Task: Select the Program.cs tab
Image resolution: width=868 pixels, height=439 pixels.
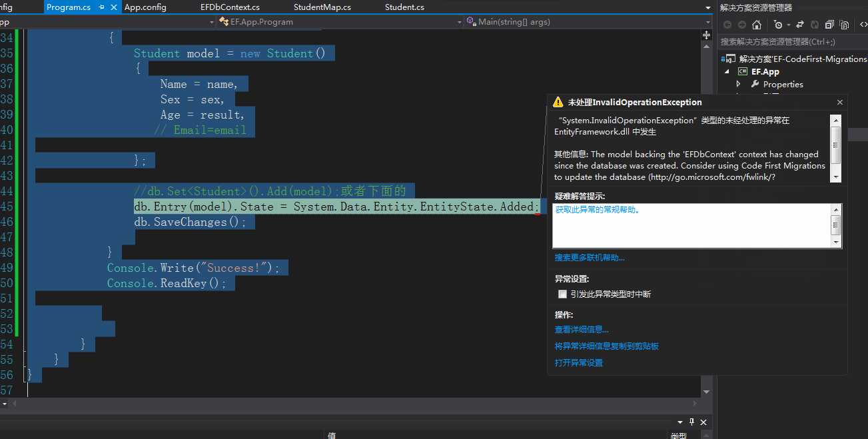Action: (69, 7)
